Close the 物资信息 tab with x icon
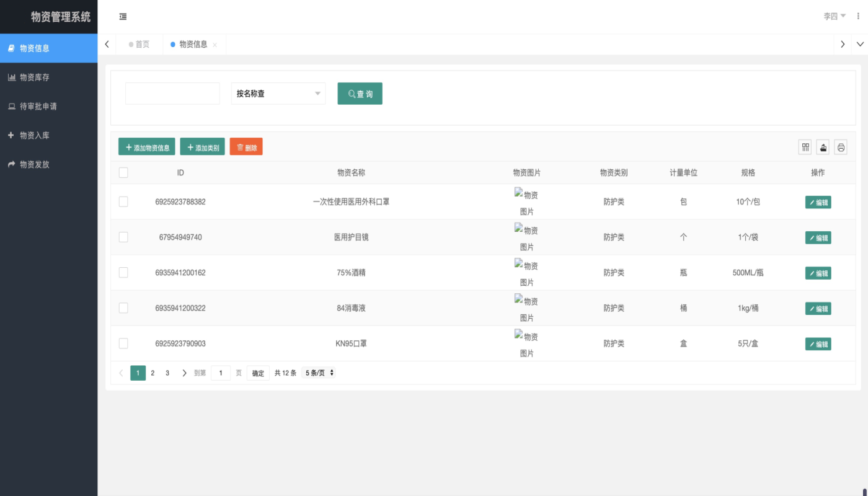The height and width of the screenshot is (496, 868). [215, 45]
